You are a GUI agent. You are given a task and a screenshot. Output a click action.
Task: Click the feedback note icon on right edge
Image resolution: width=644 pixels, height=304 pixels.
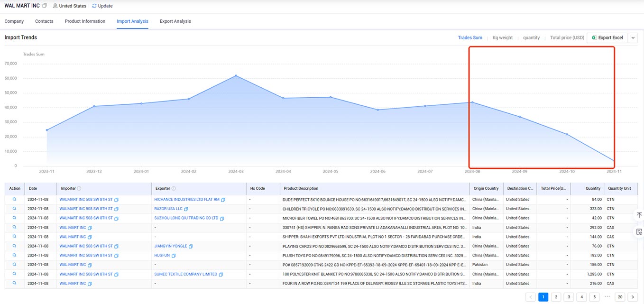[x=639, y=231]
